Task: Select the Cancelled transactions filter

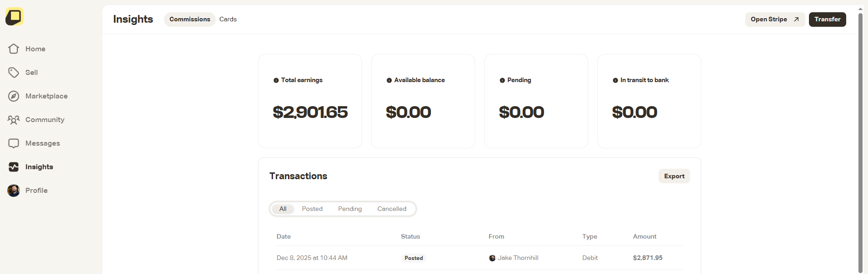Action: [x=392, y=209]
